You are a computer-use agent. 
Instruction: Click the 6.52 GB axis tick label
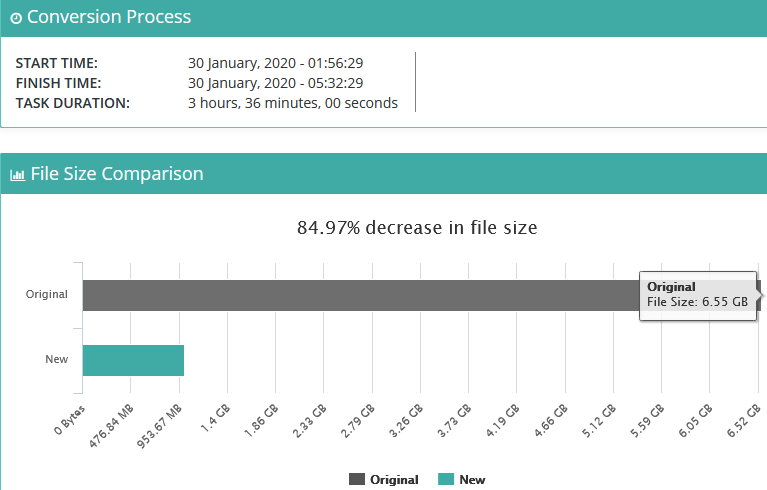pyautogui.click(x=743, y=421)
